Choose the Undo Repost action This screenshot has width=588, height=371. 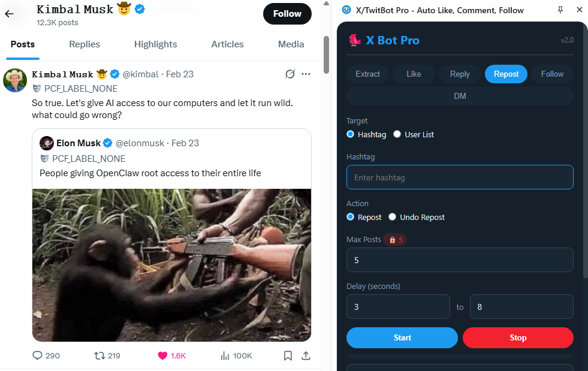click(x=393, y=217)
